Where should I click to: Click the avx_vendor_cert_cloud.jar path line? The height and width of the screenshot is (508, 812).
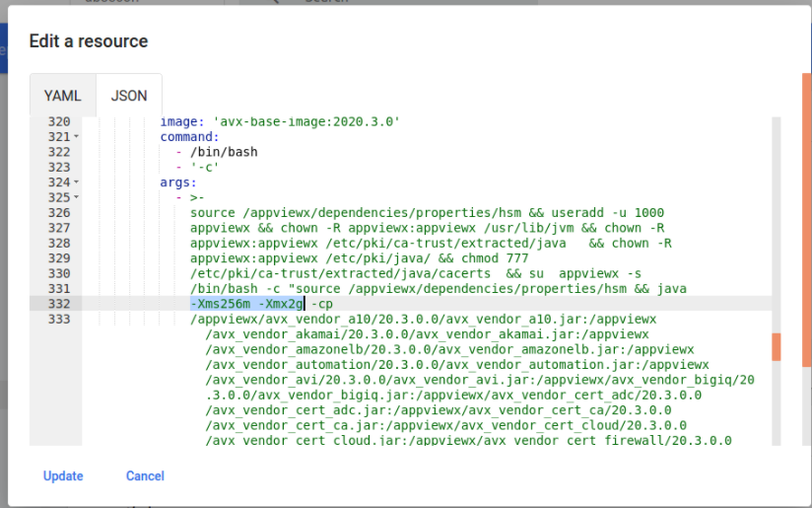pyautogui.click(x=469, y=440)
